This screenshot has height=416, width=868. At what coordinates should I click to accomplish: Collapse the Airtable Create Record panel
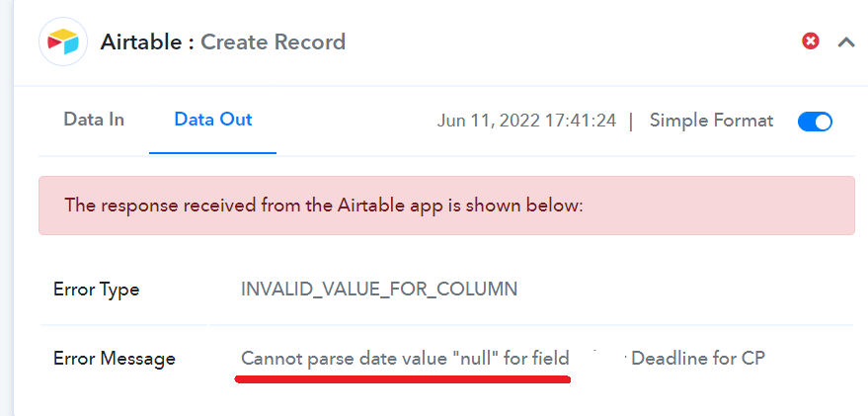pos(846,42)
